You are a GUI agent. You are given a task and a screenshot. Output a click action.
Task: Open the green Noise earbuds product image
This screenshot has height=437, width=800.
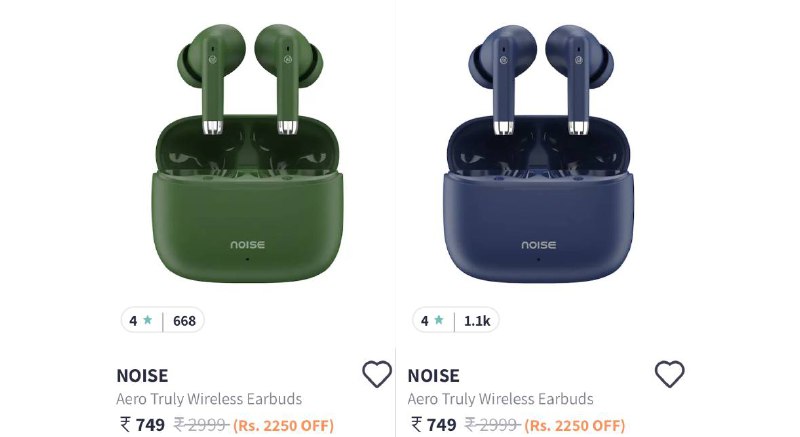click(248, 153)
